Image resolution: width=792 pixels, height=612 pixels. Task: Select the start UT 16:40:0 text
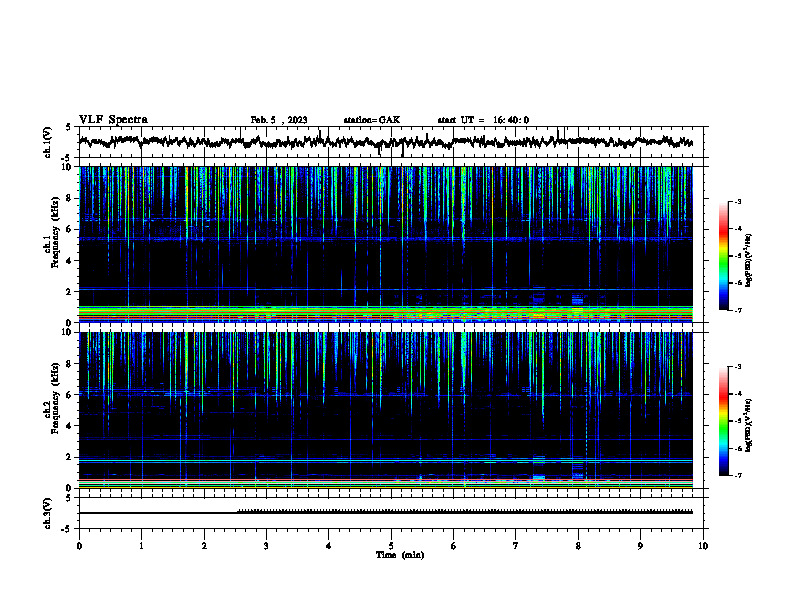click(x=483, y=120)
